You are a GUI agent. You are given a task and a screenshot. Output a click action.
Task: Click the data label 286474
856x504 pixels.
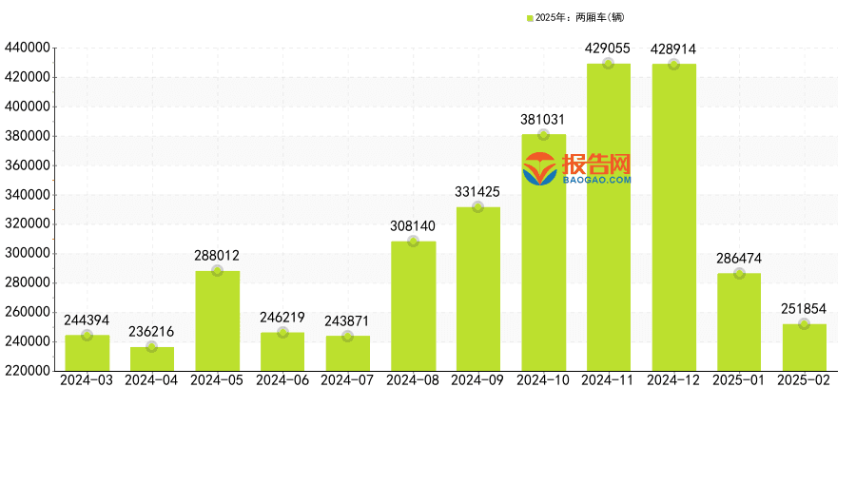click(739, 259)
